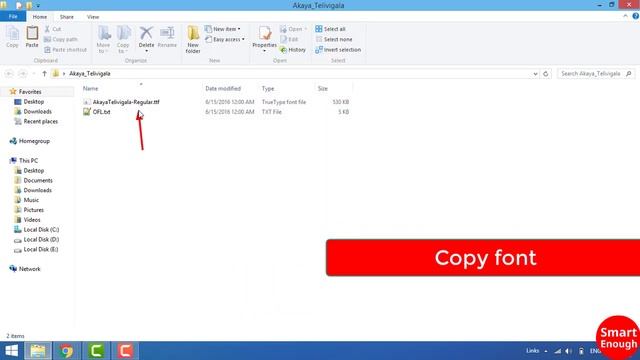Viewport: 640px width, 360px height.
Task: Open the Help question mark icon
Action: coord(636,16)
